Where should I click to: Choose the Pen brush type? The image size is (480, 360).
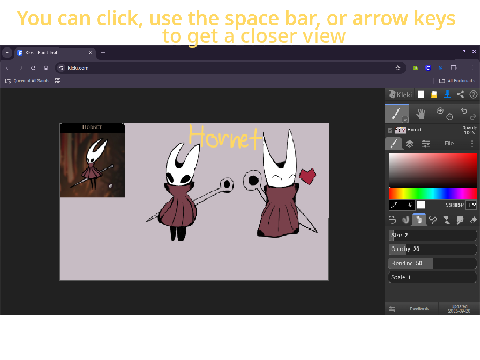tap(393, 220)
